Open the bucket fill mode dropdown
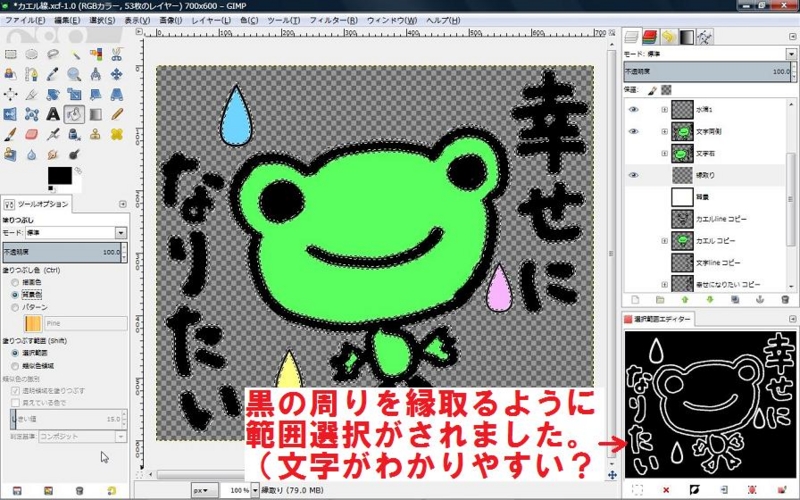This screenshot has width=800, height=500. pos(121,233)
